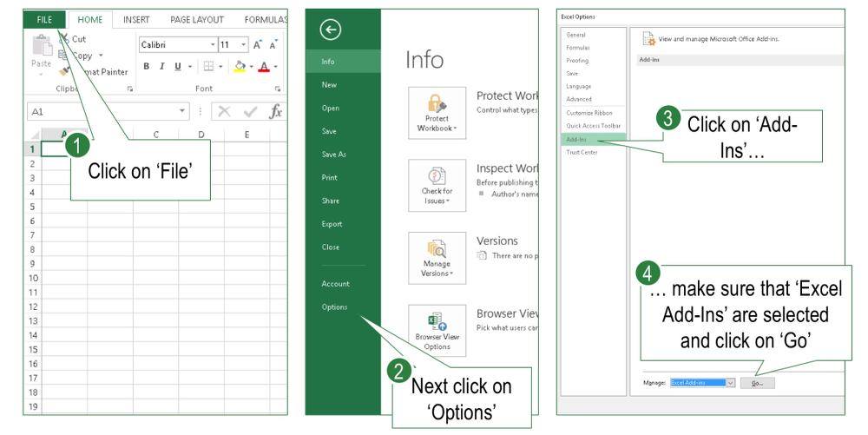
Task: Open the Font group dialog launcher
Action: (278, 89)
